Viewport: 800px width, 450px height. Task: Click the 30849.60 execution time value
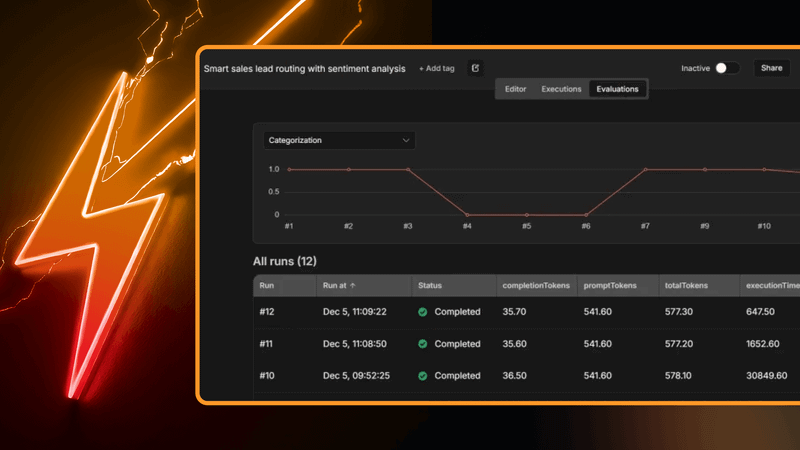pyautogui.click(x=766, y=376)
